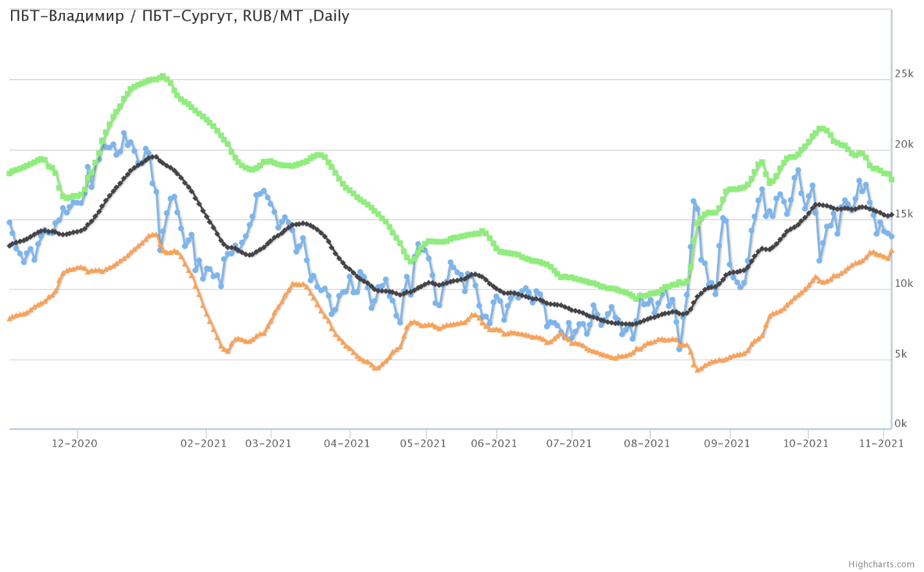Click the 08-2021 x-axis label
Screen dimensions: 924x572
(647, 444)
